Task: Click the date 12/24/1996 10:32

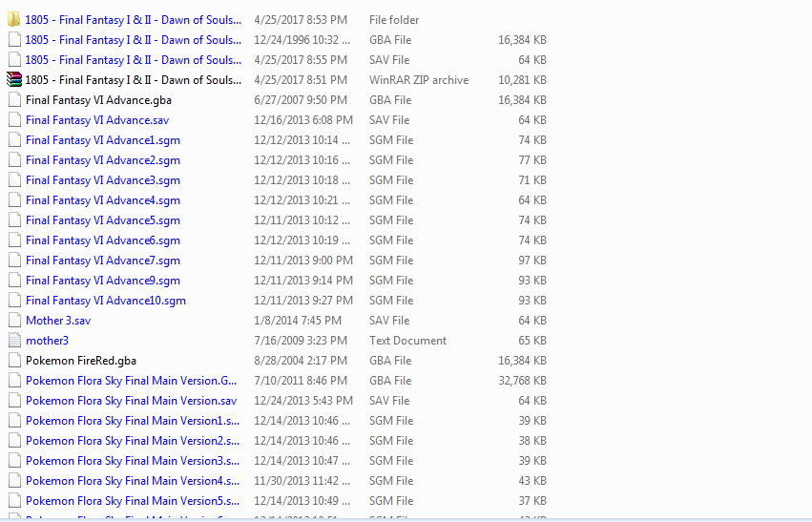Action: [302, 40]
